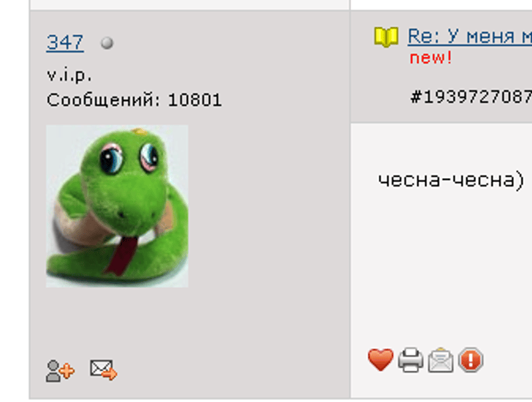Add user 347 as a friend
Screen dimensions: 532x402
pyautogui.click(x=60, y=371)
